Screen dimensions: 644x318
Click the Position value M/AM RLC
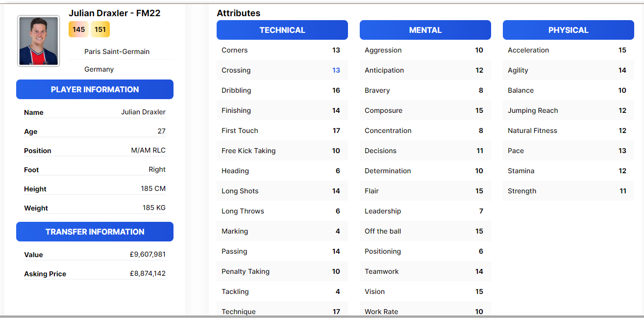pyautogui.click(x=149, y=150)
